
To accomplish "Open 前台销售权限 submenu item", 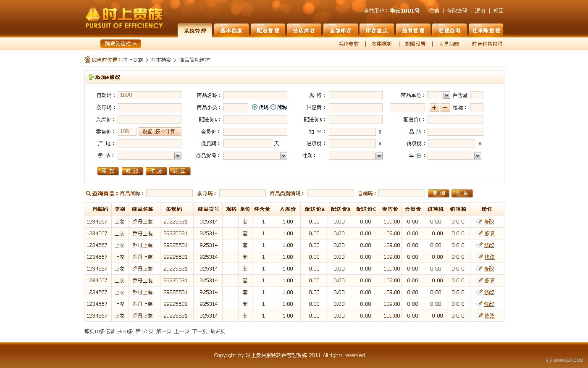I will [487, 44].
